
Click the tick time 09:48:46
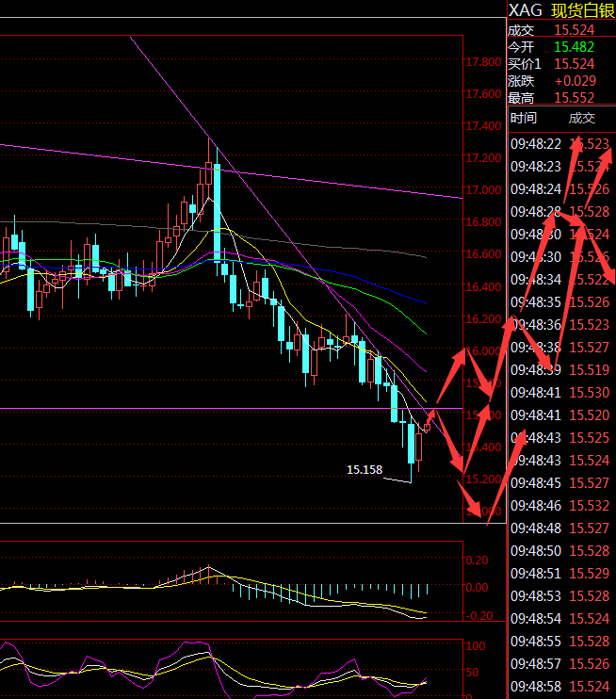(536, 506)
